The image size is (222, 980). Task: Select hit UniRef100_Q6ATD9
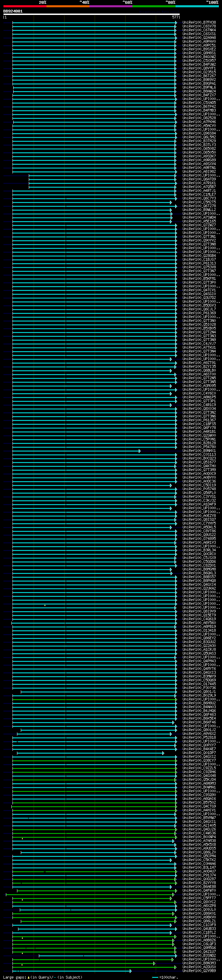[199, 179]
